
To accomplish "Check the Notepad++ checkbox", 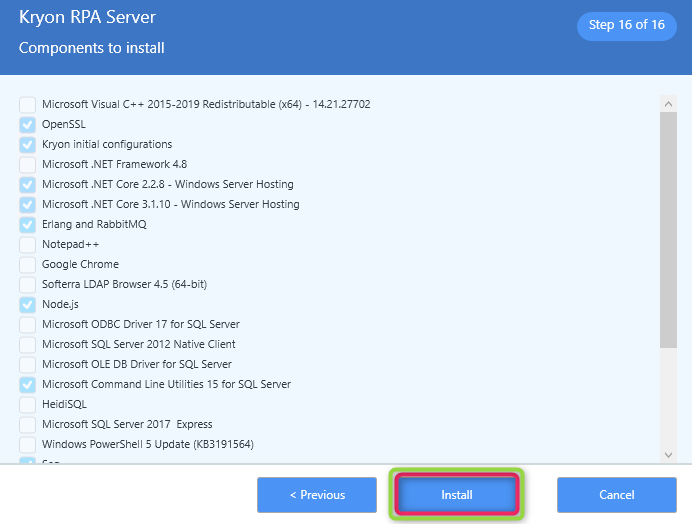I will click(27, 245).
